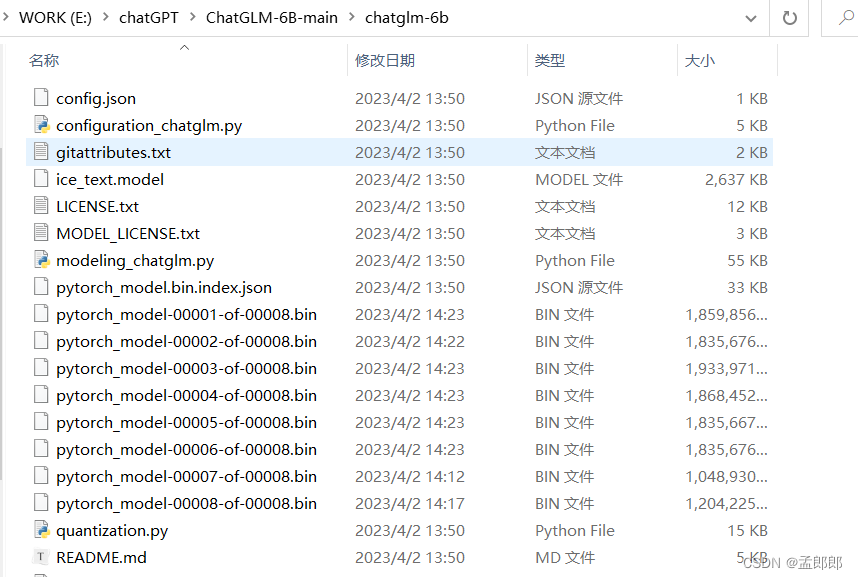Select pytorch_model-00007-of-00008.bin file name
The height and width of the screenshot is (579, 858).
click(x=186, y=477)
